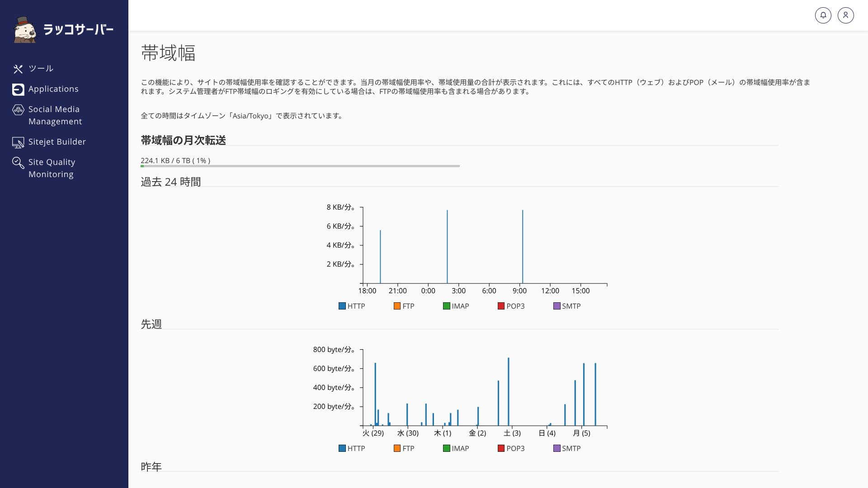Viewport: 868px width, 488px height.
Task: Click the Sitejet Builder monitor icon
Action: point(18,142)
